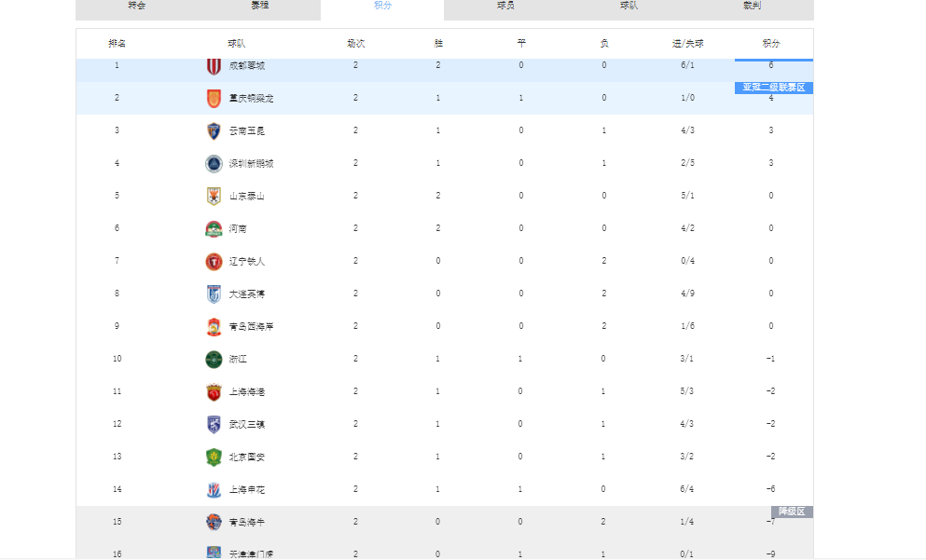Click the 积分 column header

pos(771,44)
